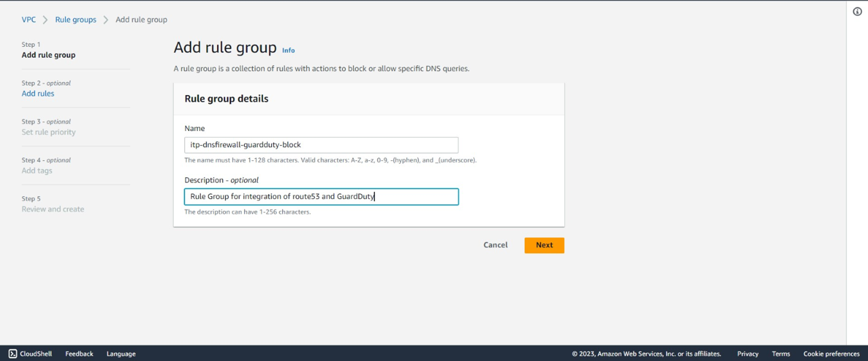Screen dimensions: 868x361
Task: Go to the VPC breadcrumb link
Action: [x=28, y=20]
